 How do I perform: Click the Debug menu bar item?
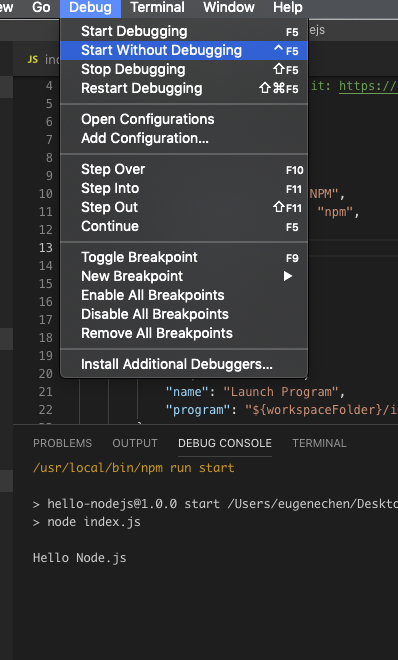pyautogui.click(x=90, y=7)
